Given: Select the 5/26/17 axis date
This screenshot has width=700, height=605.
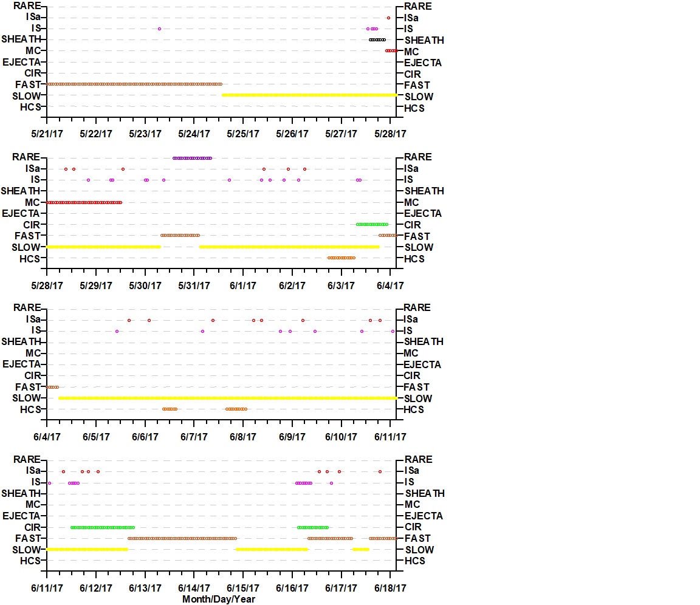Looking at the screenshot, I should [x=292, y=134].
